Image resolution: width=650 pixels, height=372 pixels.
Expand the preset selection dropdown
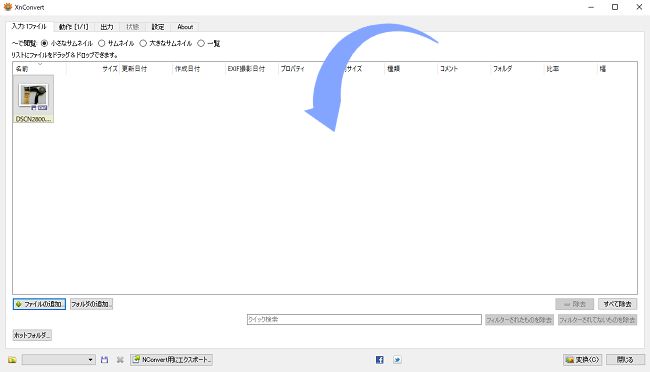90,360
